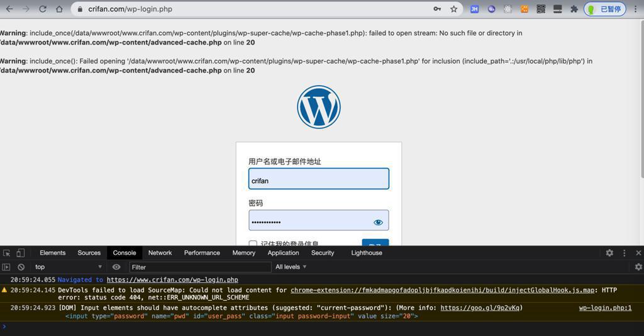Open the React DevTools extension icon

[x=508, y=9]
